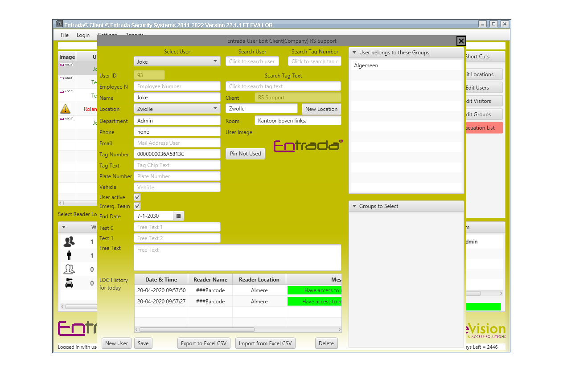The width and height of the screenshot is (563, 392).
Task: Click the Zwolle location text field
Action: (261, 109)
